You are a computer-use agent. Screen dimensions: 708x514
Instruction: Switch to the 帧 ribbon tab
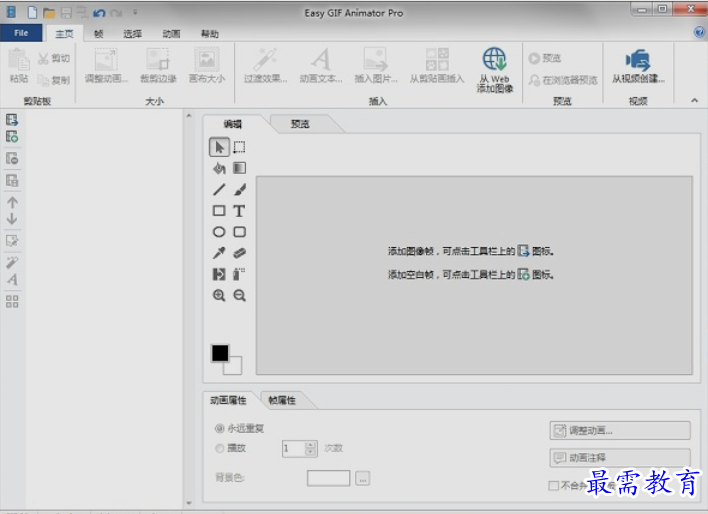pos(98,34)
